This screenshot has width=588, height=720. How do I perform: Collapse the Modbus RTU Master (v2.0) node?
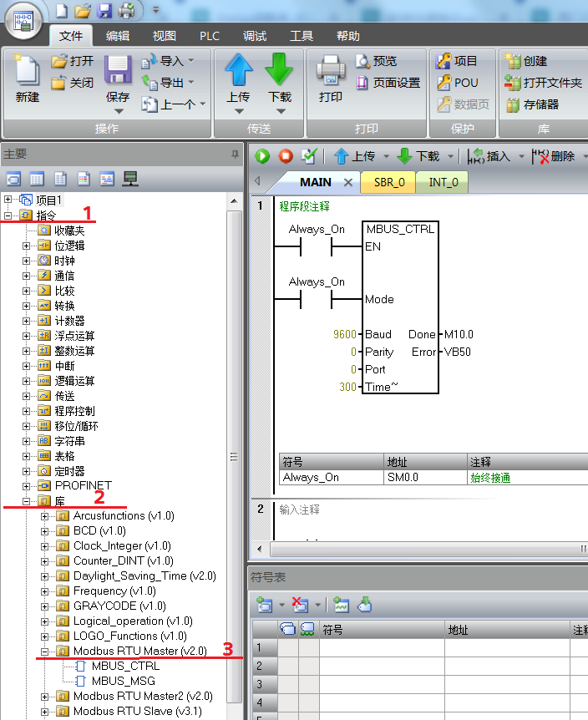44,651
